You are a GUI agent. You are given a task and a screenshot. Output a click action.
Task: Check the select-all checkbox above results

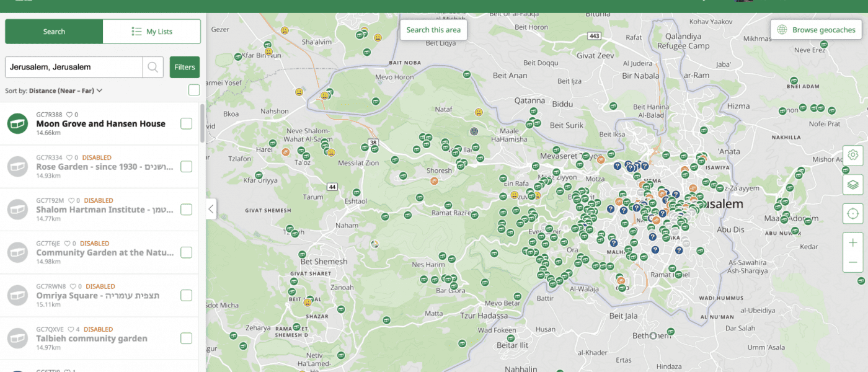tap(194, 91)
